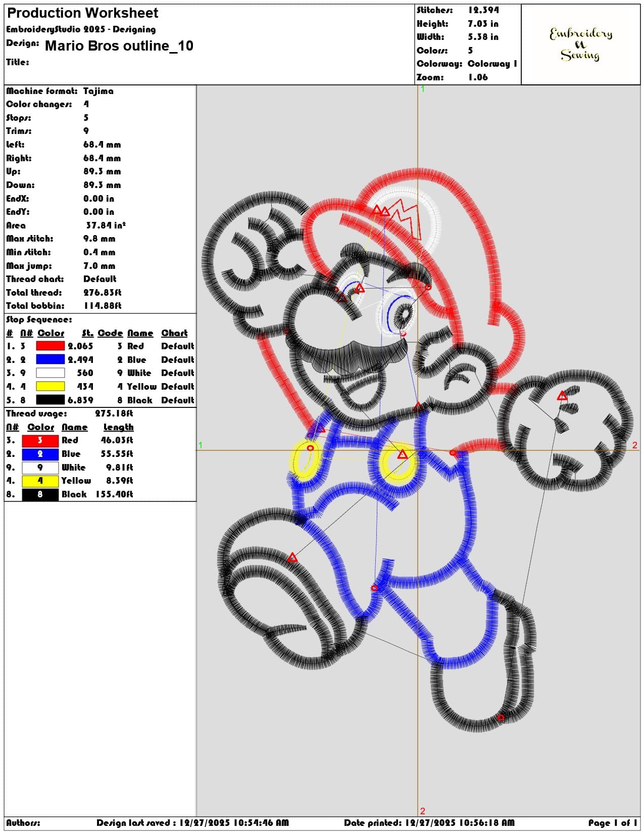This screenshot has height=834, width=644.
Task: Click the Total bobbin value 114.88ft
Action: click(x=103, y=306)
